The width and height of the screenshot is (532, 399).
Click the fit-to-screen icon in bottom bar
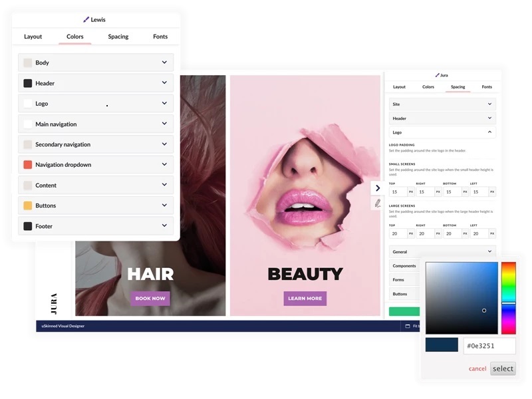pos(408,327)
